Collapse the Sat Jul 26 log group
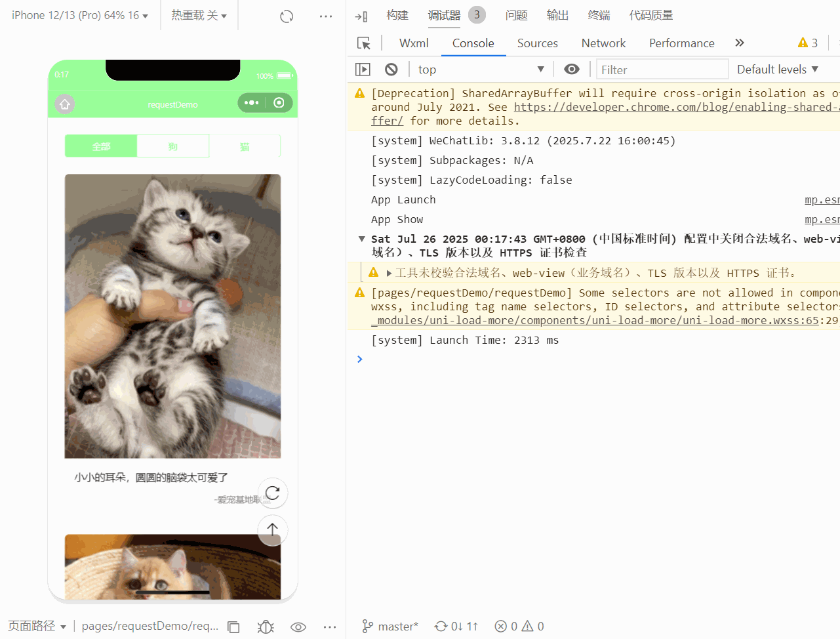The image size is (840, 639). [x=361, y=239]
